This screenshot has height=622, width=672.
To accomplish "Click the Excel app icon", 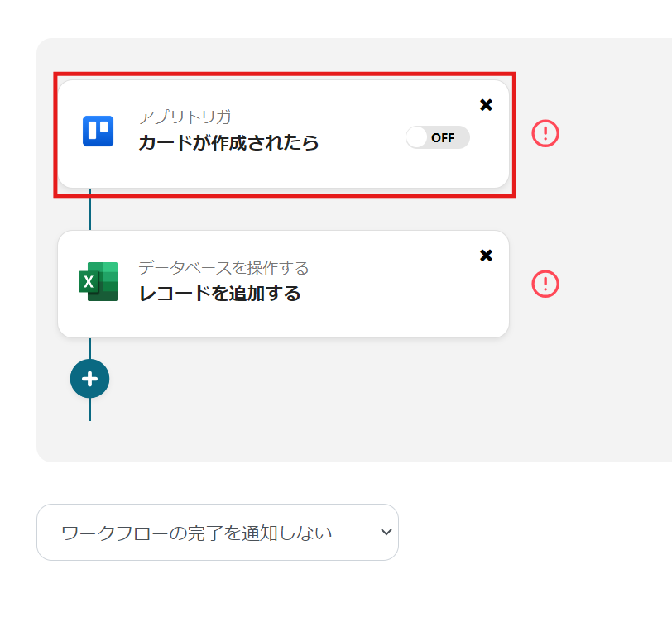I will pyautogui.click(x=98, y=282).
